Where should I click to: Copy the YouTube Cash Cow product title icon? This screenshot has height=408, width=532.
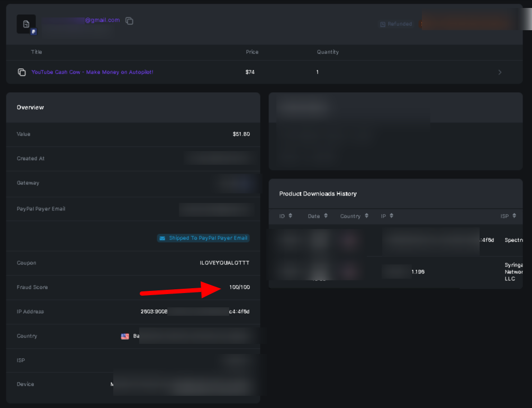[22, 72]
